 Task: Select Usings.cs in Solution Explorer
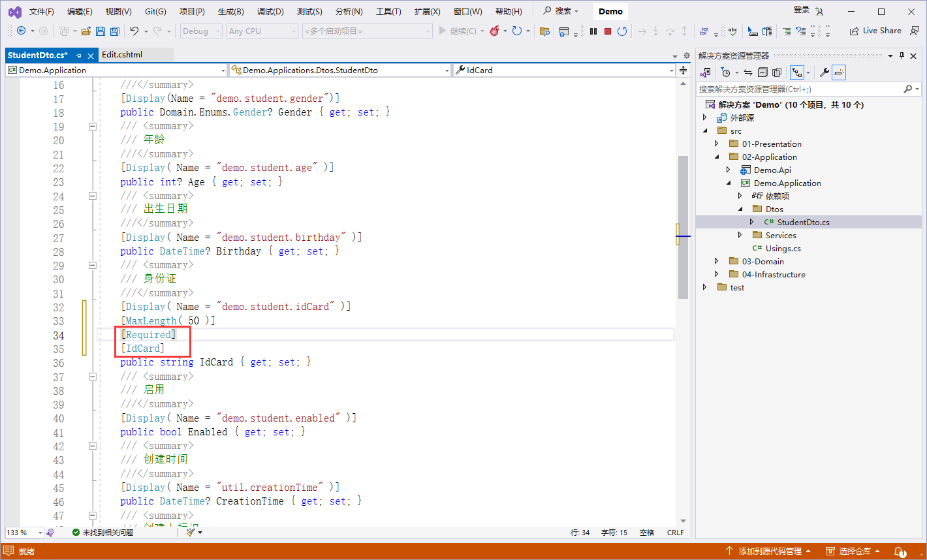click(x=783, y=248)
